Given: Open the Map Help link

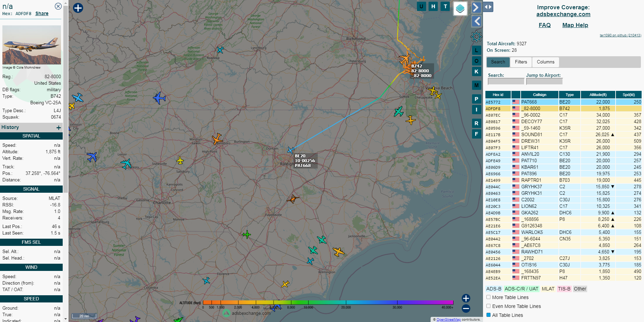Looking at the screenshot, I should pos(575,25).
